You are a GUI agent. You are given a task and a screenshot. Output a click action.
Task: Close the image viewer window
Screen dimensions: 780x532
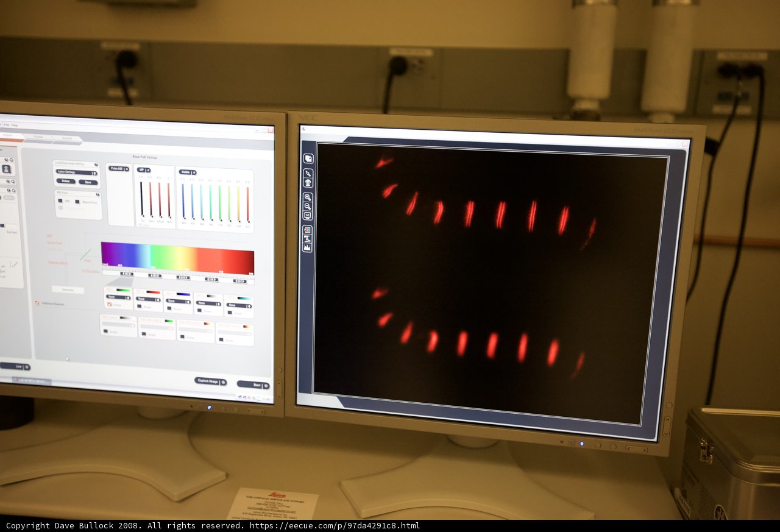click(x=685, y=144)
